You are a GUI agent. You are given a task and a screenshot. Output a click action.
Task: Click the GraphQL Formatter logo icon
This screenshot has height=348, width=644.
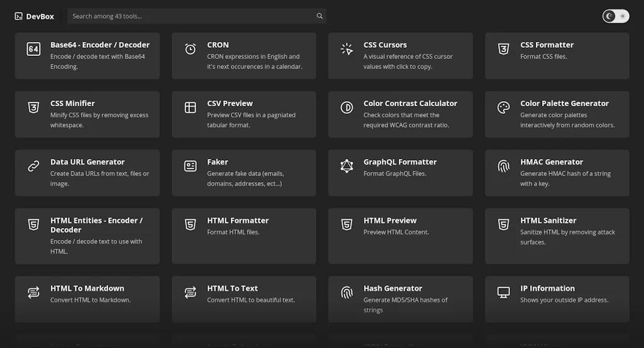click(x=347, y=166)
